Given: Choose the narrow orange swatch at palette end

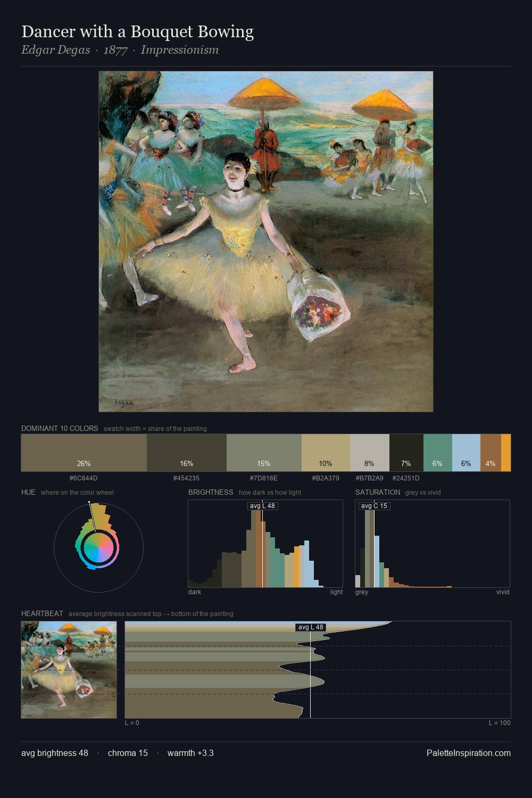Looking at the screenshot, I should pos(506,453).
